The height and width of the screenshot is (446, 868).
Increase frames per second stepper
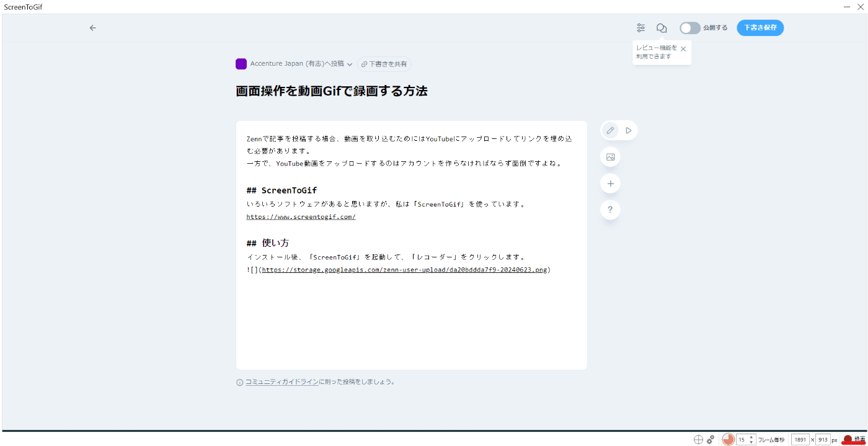point(751,437)
